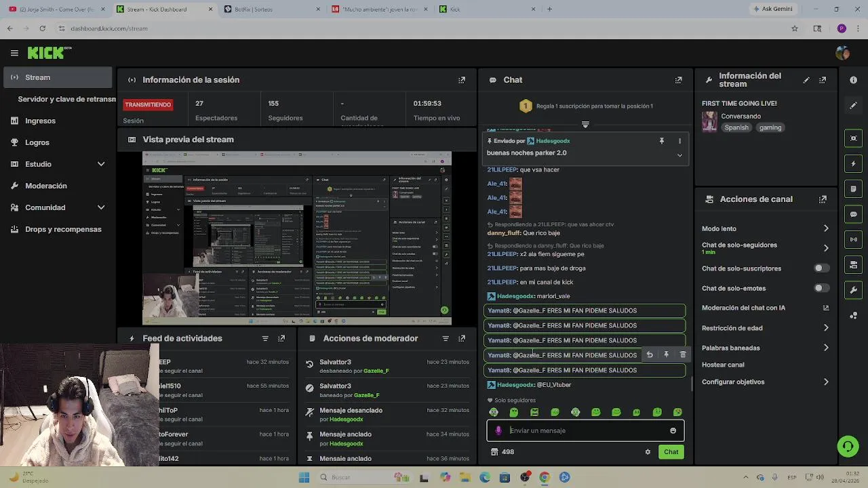This screenshot has width=868, height=488.
Task: Open Moderación del chat con IA link
Action: 766,308
